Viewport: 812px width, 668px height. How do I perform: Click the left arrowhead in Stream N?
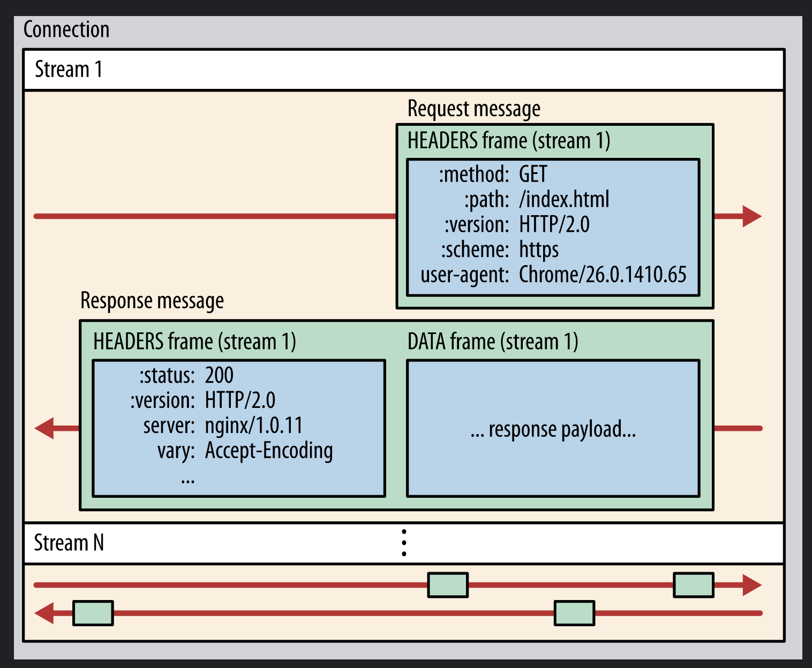click(x=44, y=613)
